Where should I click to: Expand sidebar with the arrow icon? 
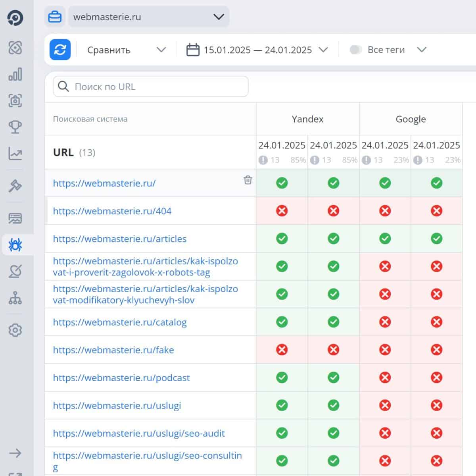click(15, 453)
